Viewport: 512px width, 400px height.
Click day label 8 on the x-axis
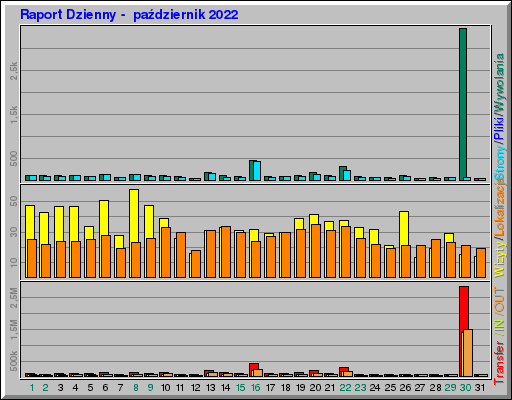136,388
